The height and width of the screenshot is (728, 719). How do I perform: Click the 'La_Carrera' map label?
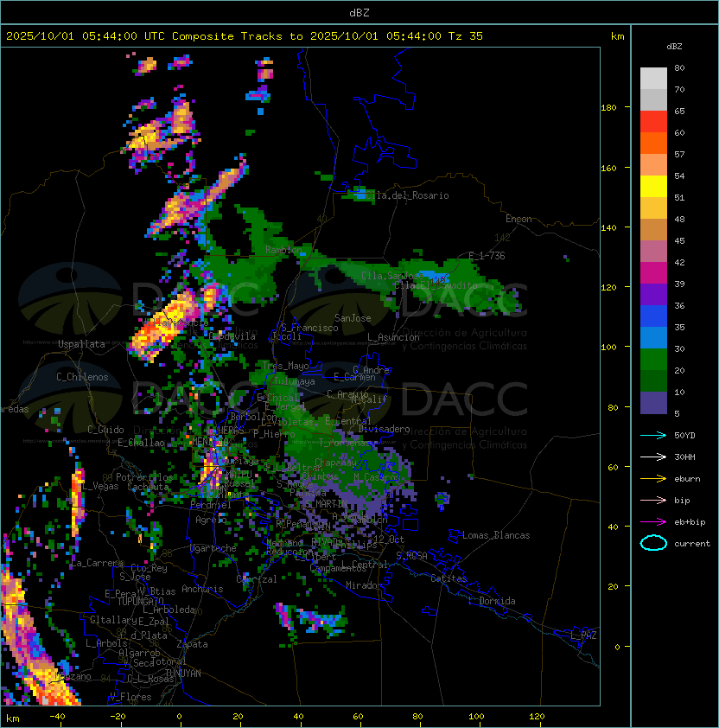click(98, 563)
